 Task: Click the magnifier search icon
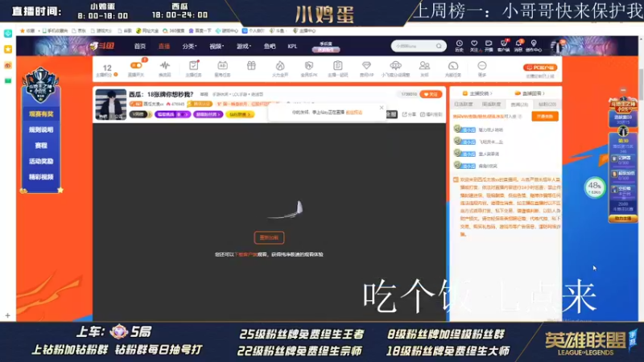click(439, 46)
